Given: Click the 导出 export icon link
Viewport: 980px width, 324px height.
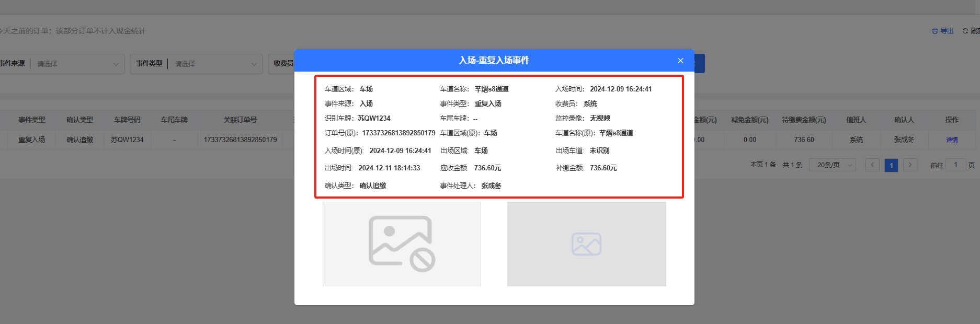Looking at the screenshot, I should (943, 31).
